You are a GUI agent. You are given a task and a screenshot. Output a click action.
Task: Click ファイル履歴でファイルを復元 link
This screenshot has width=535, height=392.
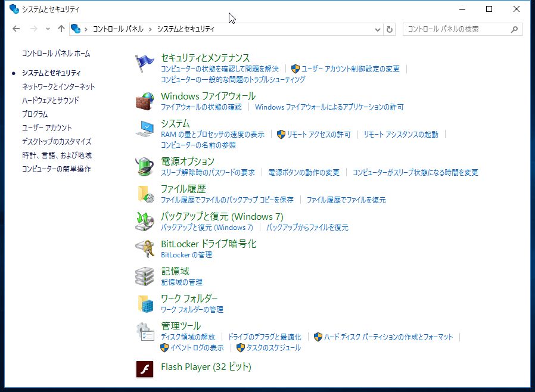click(x=346, y=200)
